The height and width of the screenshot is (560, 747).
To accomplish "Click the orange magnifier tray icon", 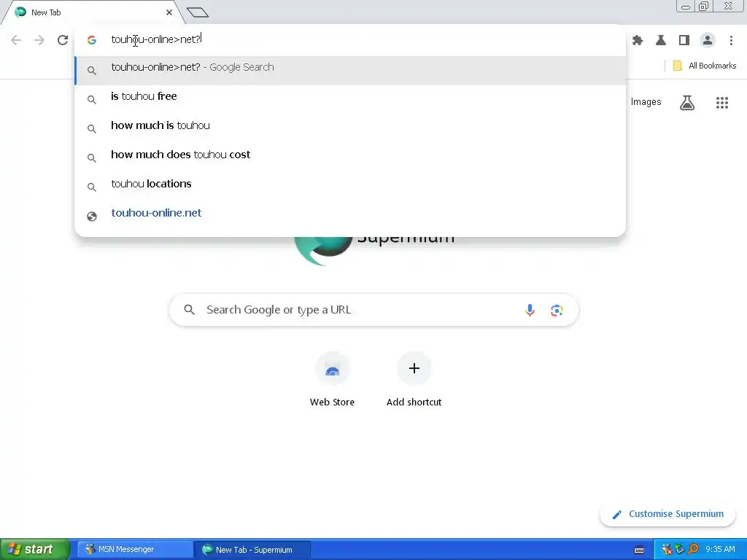I will 694,550.
